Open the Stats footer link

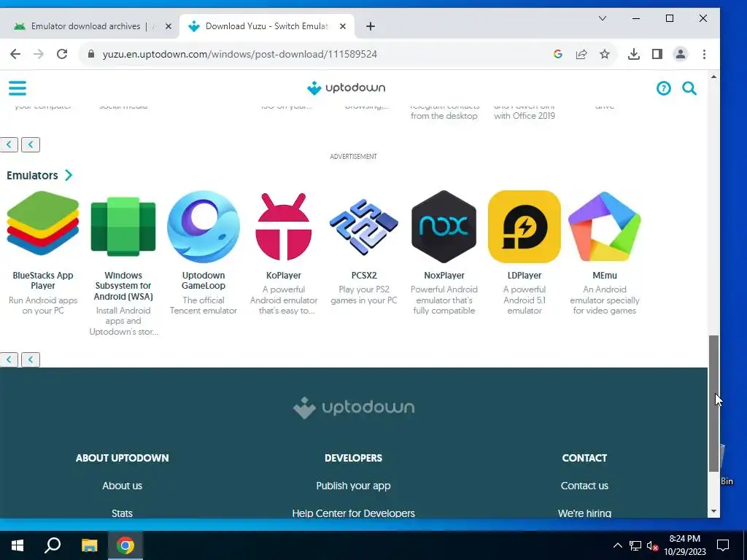tap(122, 513)
